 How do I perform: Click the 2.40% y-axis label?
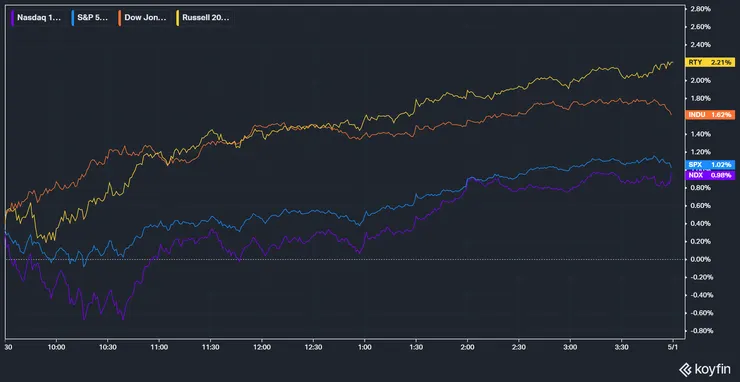tap(702, 44)
